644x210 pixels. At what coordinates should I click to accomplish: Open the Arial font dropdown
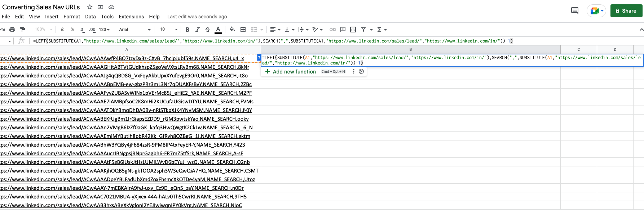[135, 30]
